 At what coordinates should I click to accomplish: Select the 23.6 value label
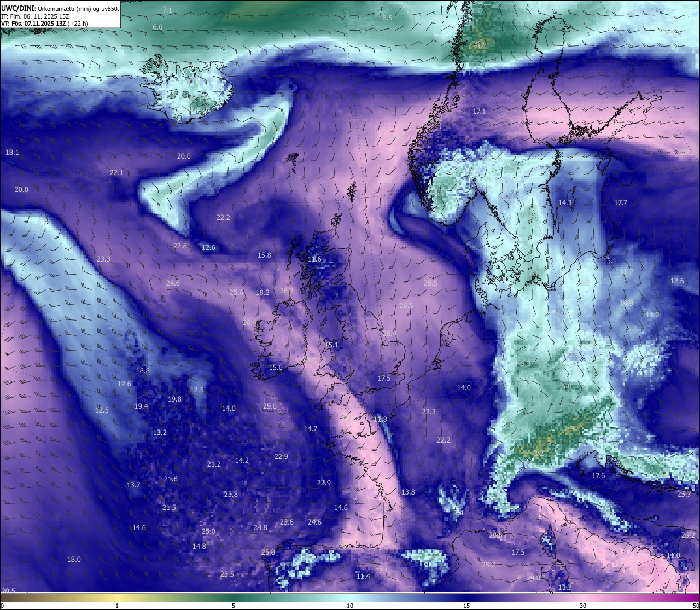click(287, 522)
